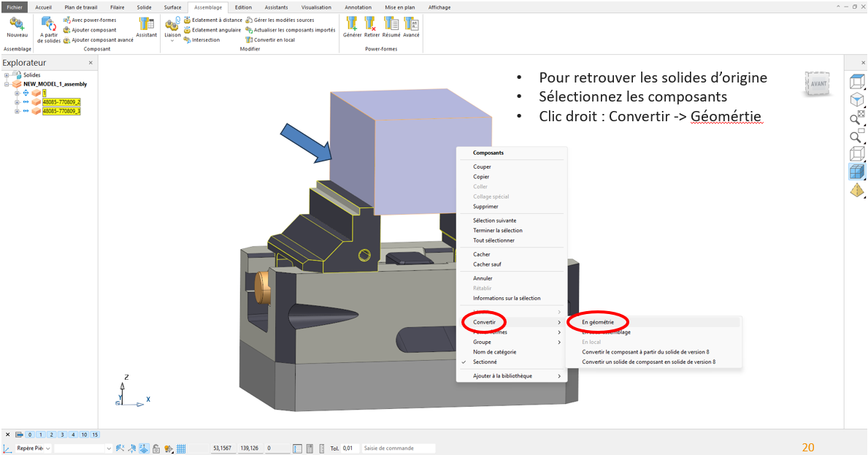The height and width of the screenshot is (455, 868).
Task: Click the isometric view cube icon
Action: 857,100
